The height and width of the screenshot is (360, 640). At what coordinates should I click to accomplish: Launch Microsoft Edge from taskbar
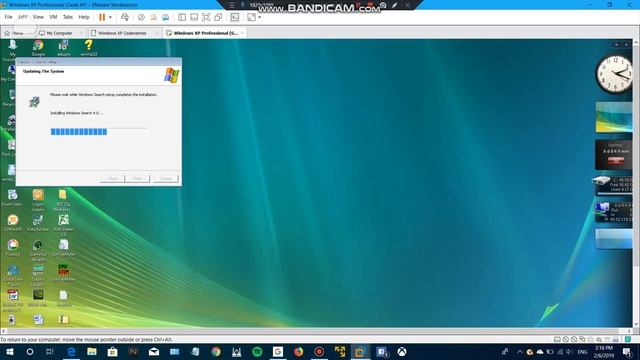(71, 351)
